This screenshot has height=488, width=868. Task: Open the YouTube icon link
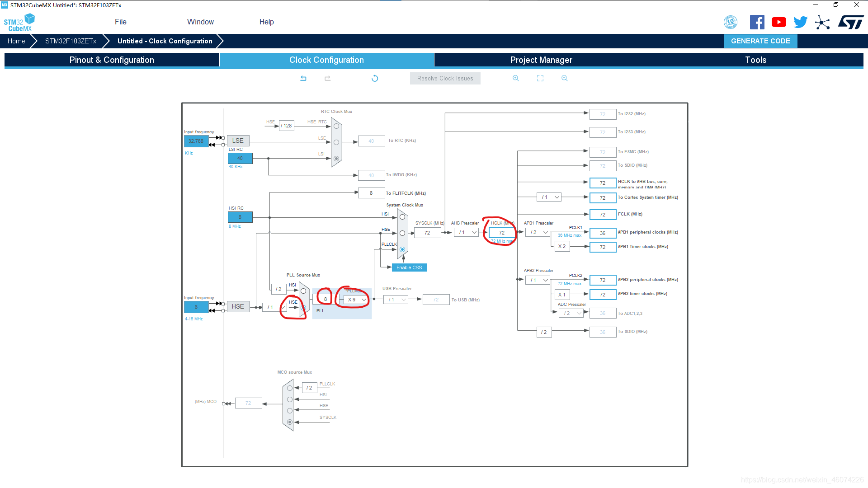(x=778, y=22)
